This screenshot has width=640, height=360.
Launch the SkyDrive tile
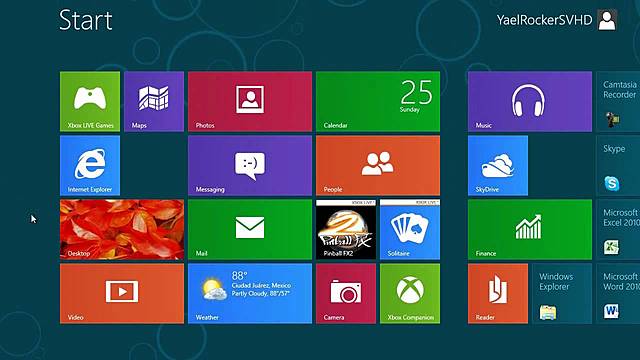click(x=498, y=166)
